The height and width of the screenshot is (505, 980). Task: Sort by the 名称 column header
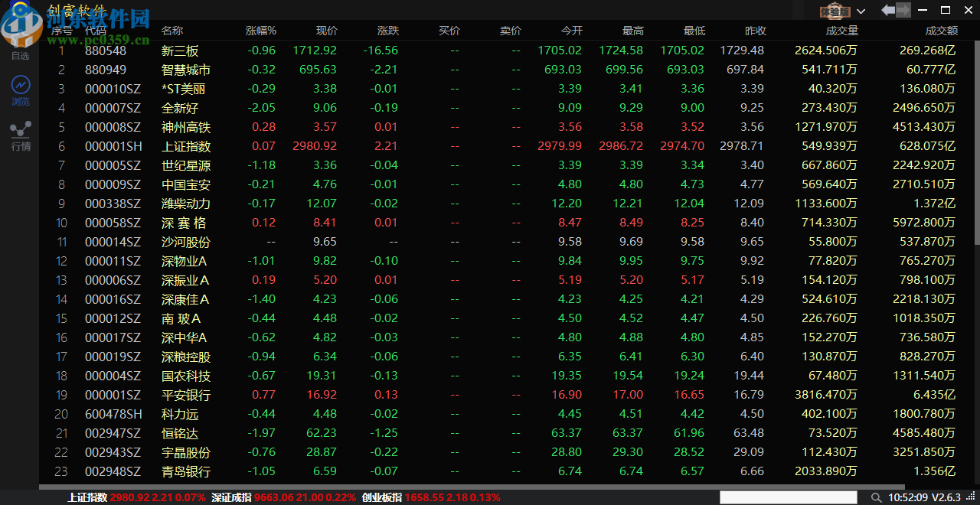pos(172,31)
